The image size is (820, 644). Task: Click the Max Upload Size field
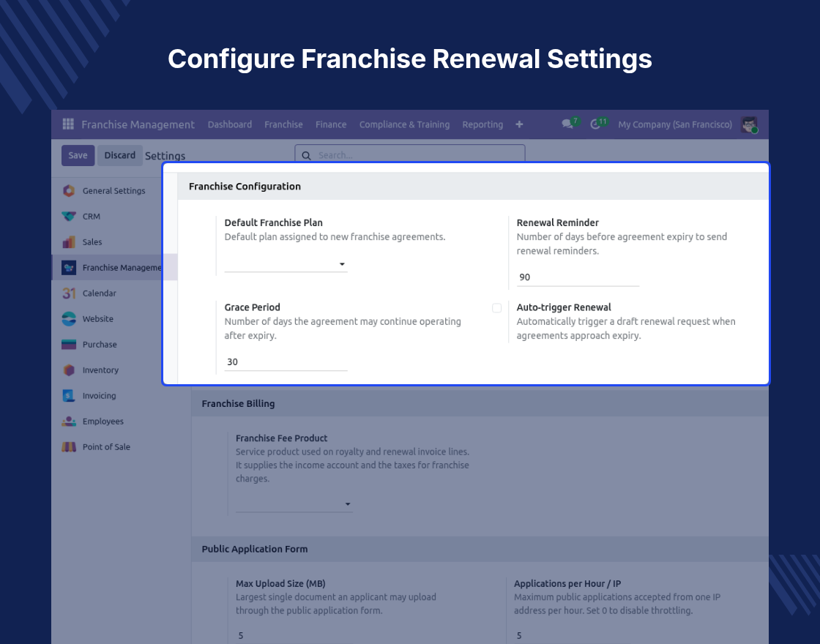point(294,636)
